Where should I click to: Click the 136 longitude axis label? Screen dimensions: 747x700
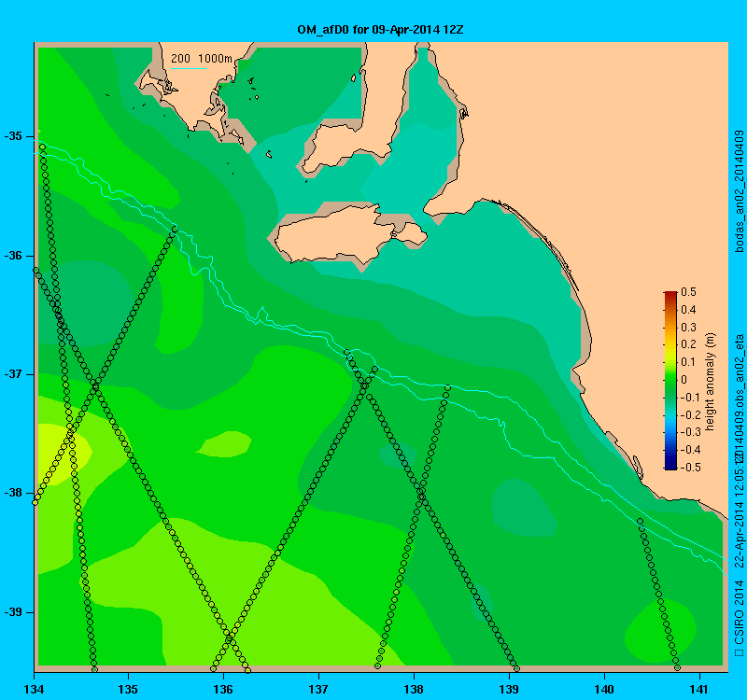point(223,689)
